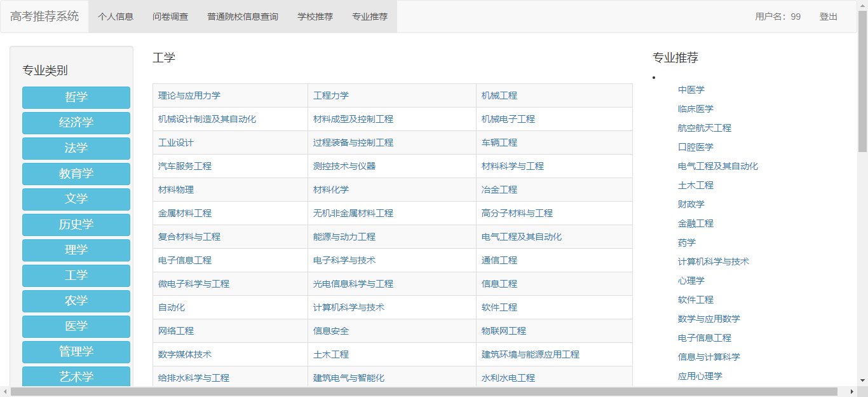Select the 哲学 category button
Screen dimensions: 868x397
tap(76, 97)
